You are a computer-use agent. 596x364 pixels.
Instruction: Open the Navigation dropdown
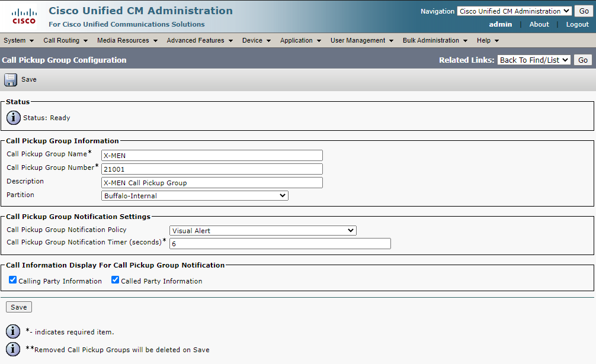pos(514,11)
